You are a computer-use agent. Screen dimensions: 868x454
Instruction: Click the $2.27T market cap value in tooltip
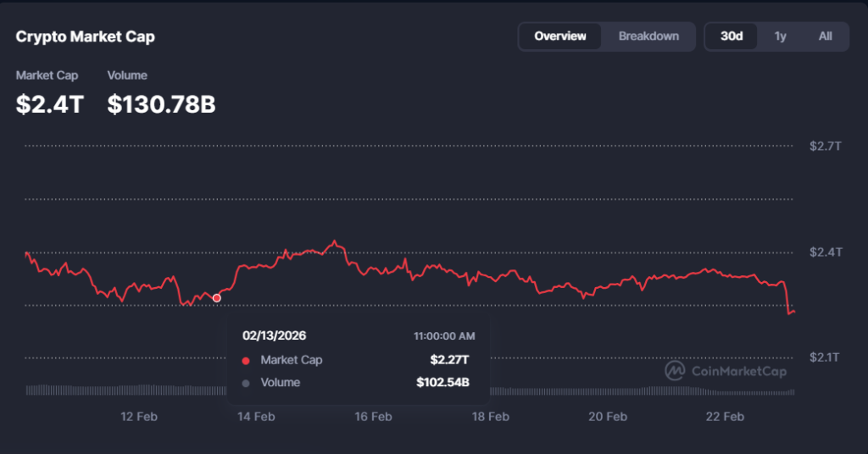pyautogui.click(x=449, y=360)
